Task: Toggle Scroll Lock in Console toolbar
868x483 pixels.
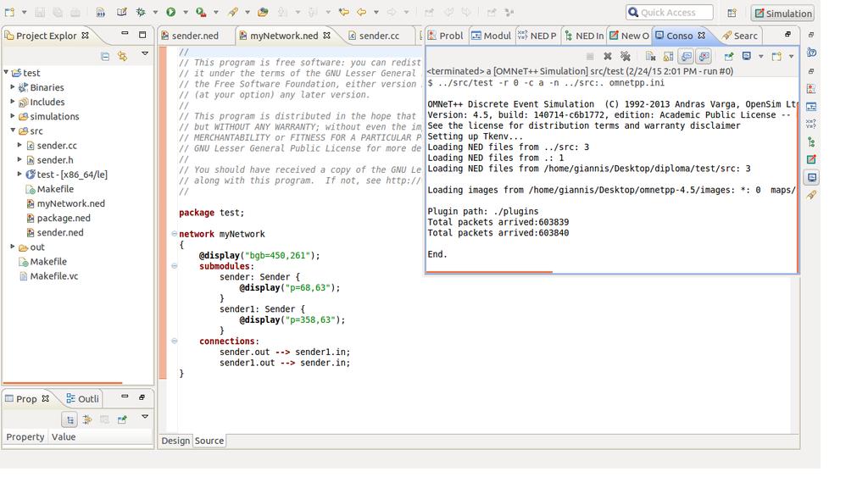Action: pos(668,56)
